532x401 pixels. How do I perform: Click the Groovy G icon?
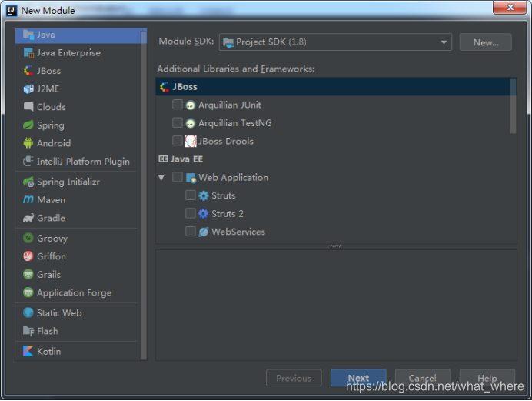pos(28,238)
